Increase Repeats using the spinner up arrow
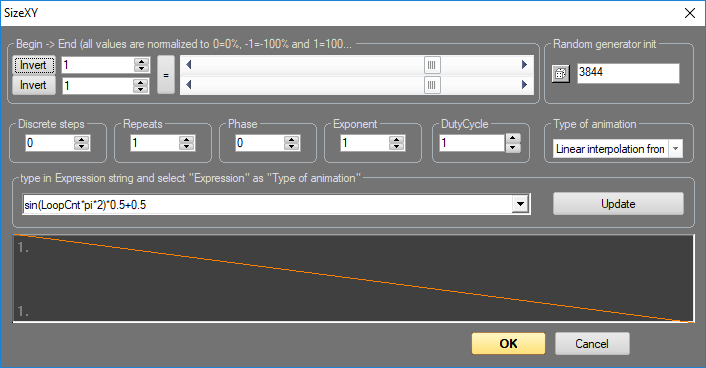 pos(186,140)
